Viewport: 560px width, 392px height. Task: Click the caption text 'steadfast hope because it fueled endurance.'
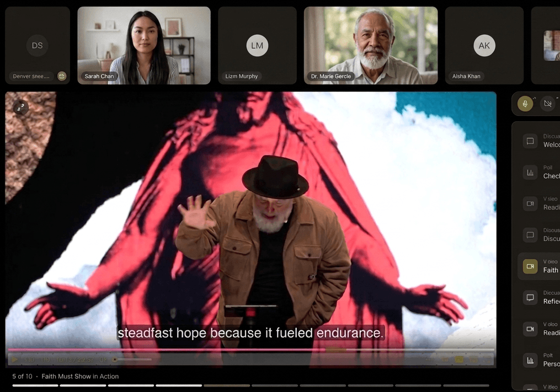tap(250, 333)
